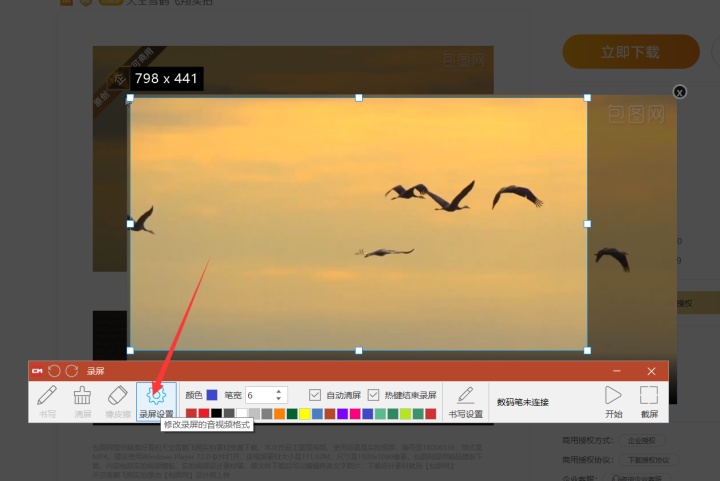This screenshot has height=481, width=720.
Task: Click the bottom-left handle of the capture region
Action: click(130, 351)
